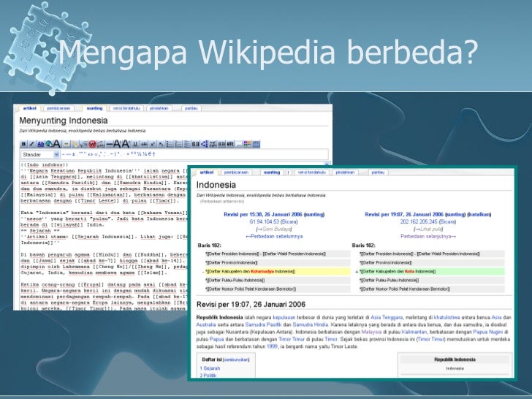The image size is (532, 399).
Task: Insert bulleted list with toolbar icon
Action: [x=170, y=144]
